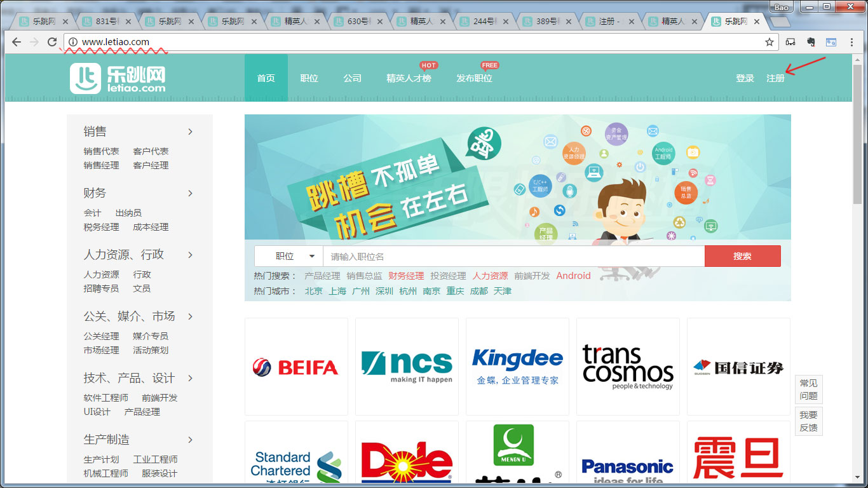Open the 职位 navigation menu item

tap(309, 78)
